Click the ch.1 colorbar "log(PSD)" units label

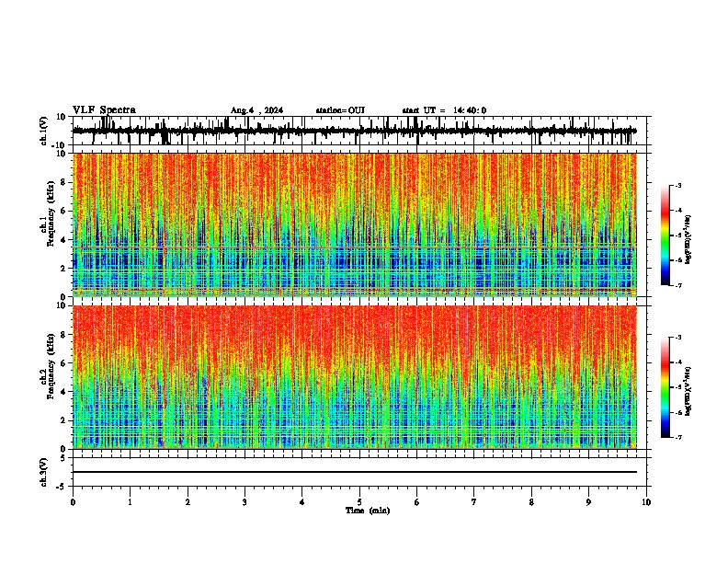click(688, 239)
